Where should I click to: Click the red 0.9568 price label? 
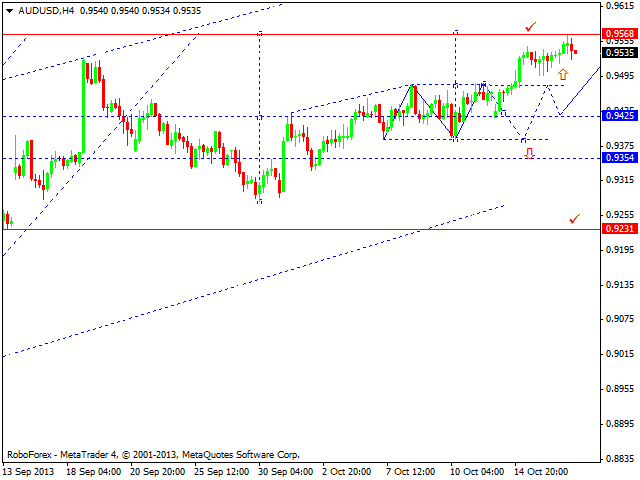pyautogui.click(x=617, y=33)
